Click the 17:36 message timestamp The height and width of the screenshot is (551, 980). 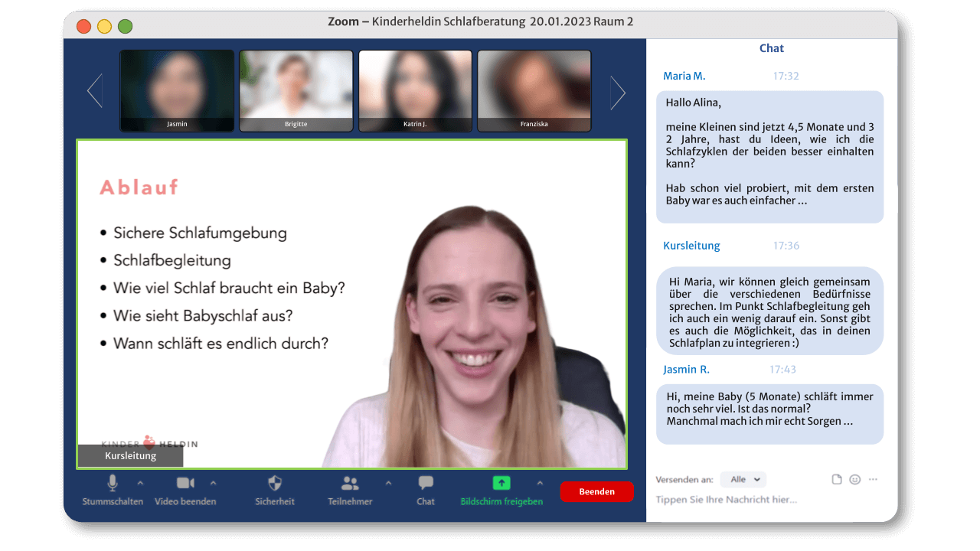pyautogui.click(x=786, y=246)
